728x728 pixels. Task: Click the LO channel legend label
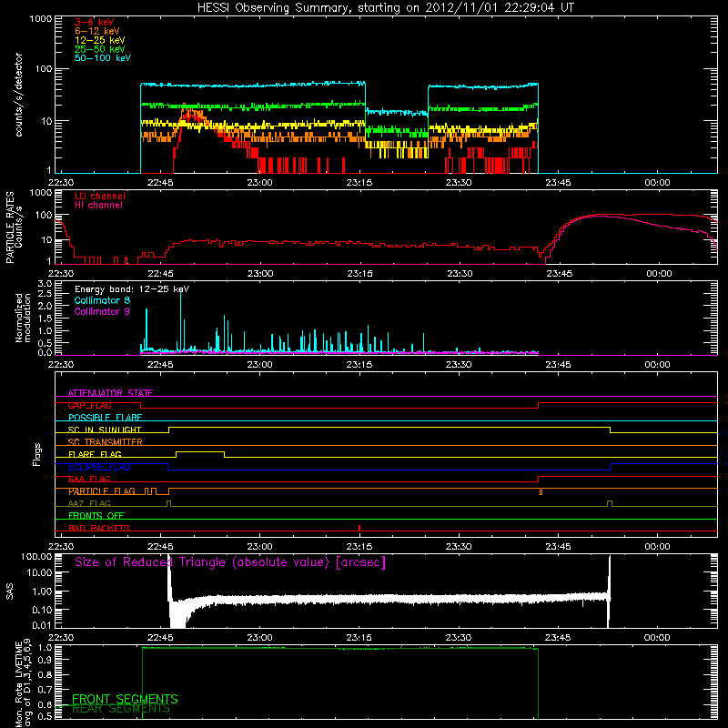(x=100, y=196)
